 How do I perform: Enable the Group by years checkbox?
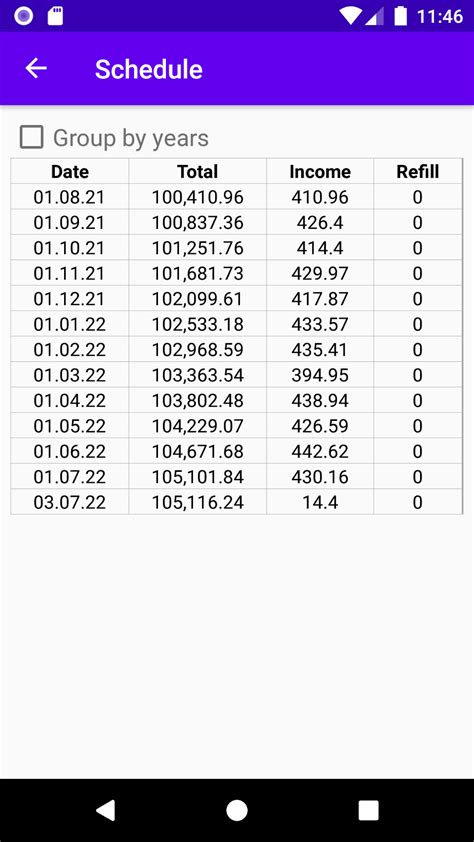click(31, 137)
